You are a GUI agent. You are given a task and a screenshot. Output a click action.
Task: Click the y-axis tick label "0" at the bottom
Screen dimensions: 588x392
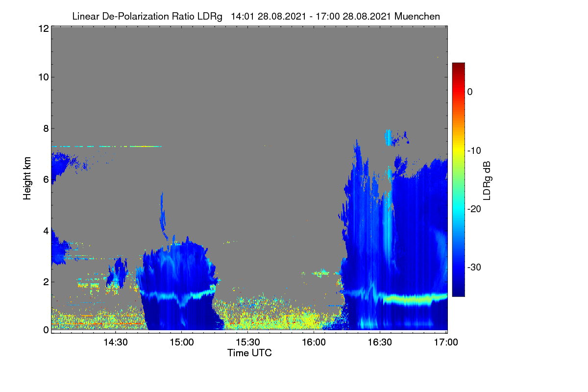[x=45, y=330]
